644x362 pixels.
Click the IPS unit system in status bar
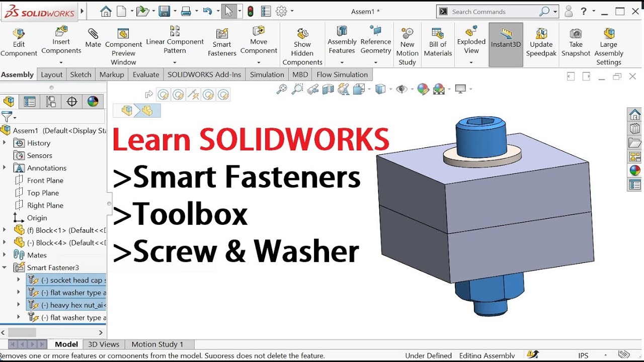584,355
